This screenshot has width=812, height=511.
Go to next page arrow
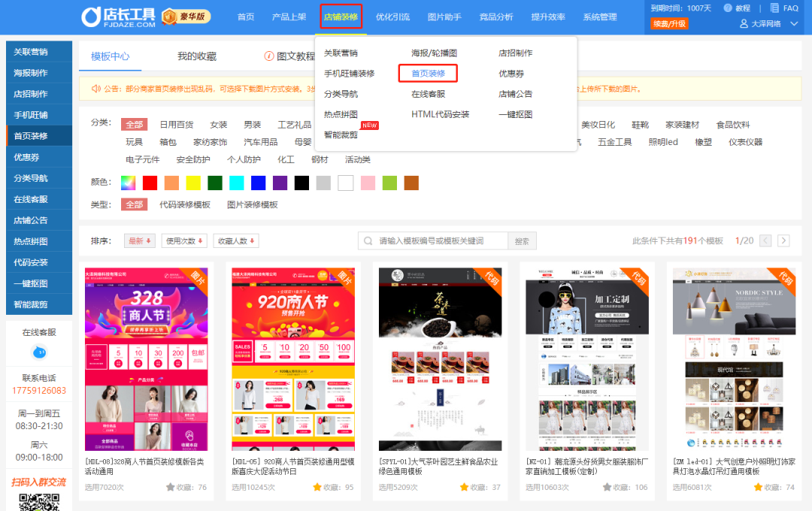[783, 240]
